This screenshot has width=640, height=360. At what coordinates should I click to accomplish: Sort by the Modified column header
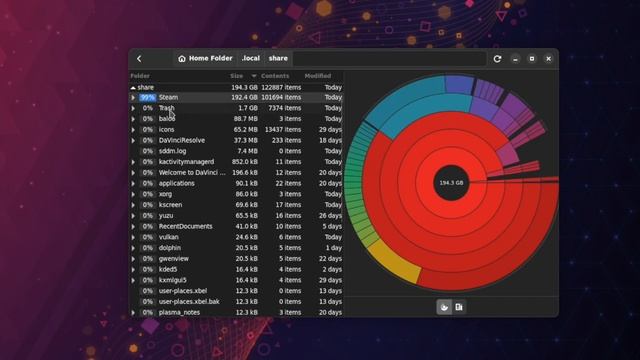pyautogui.click(x=318, y=76)
